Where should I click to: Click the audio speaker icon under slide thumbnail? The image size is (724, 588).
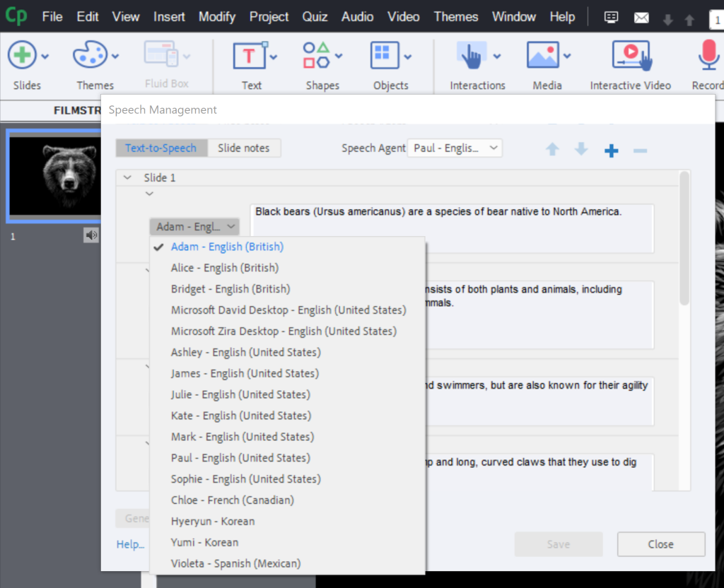[91, 236]
